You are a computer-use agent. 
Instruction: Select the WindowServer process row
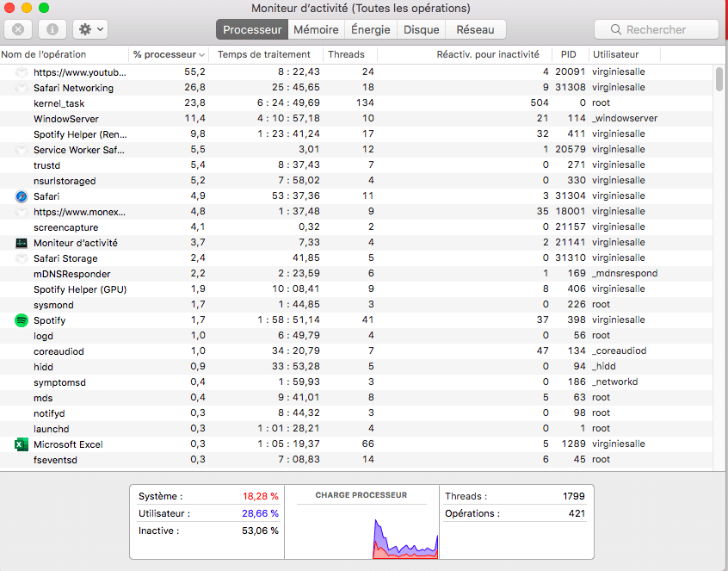pos(356,119)
